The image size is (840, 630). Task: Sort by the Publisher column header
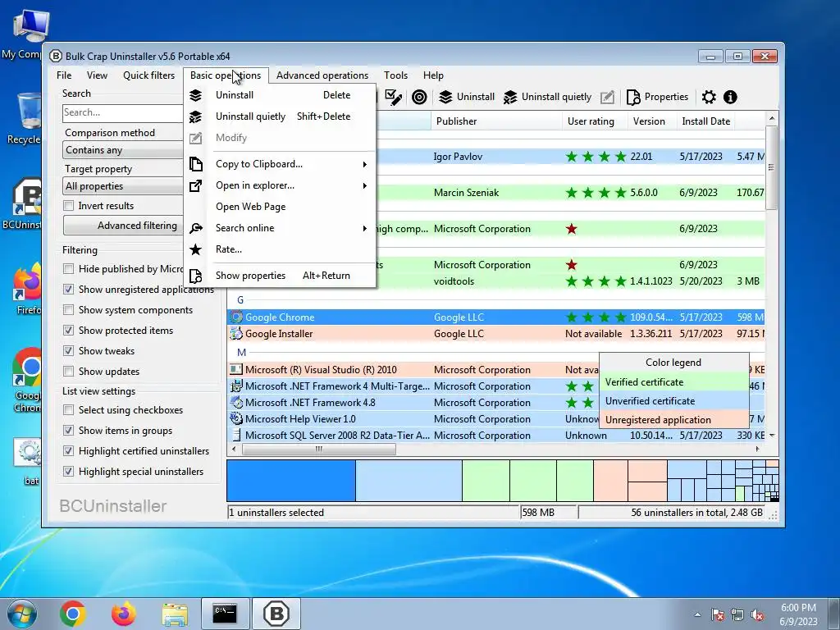pos(496,121)
